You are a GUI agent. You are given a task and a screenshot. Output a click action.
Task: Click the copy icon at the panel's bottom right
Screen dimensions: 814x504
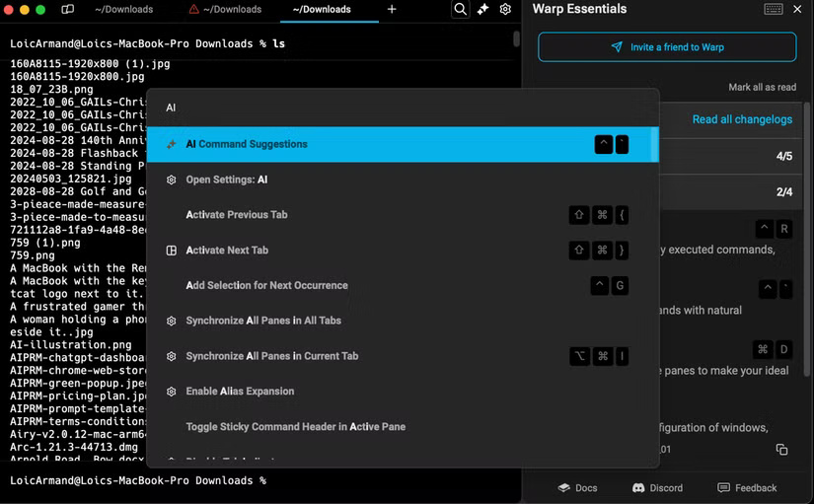pyautogui.click(x=781, y=450)
